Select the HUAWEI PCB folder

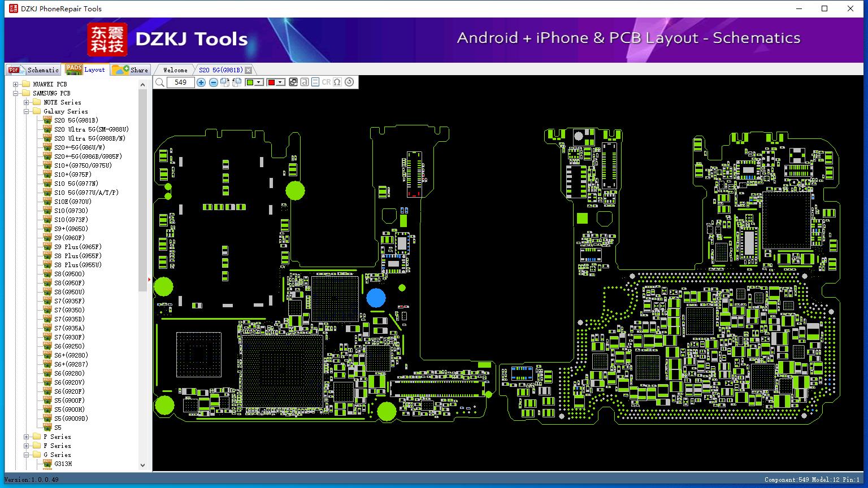[50, 84]
